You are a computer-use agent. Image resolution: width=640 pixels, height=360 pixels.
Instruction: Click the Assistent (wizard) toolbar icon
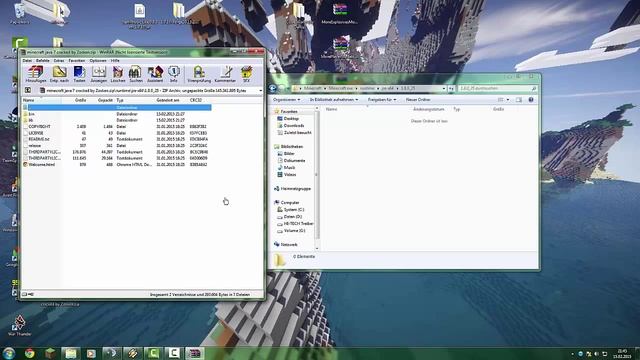pyautogui.click(x=155, y=74)
